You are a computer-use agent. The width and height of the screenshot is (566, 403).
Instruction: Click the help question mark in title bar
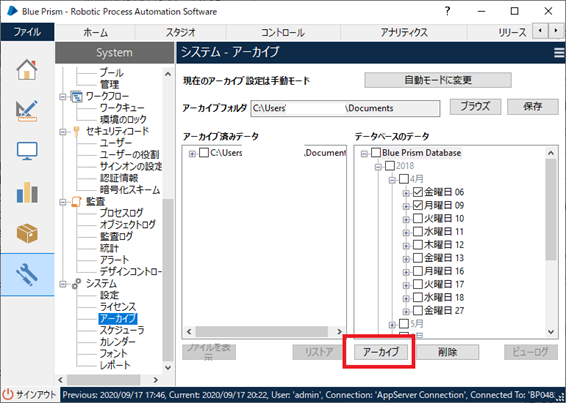coord(448,11)
